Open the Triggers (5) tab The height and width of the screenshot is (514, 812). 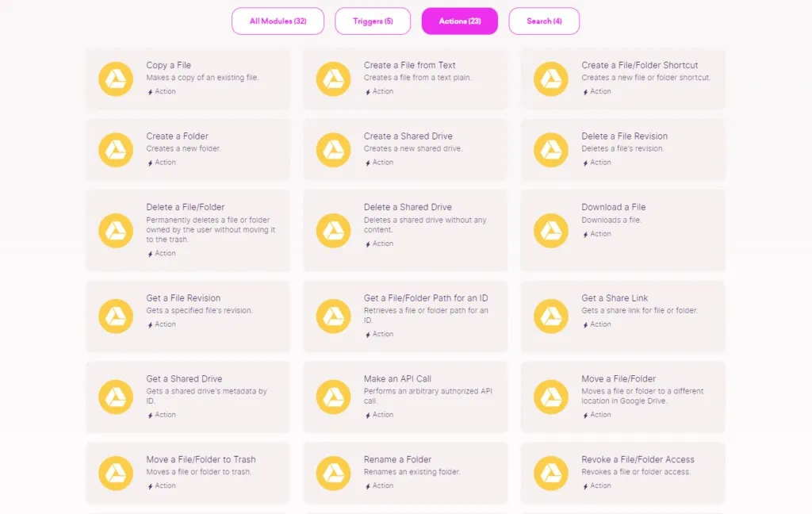point(373,21)
